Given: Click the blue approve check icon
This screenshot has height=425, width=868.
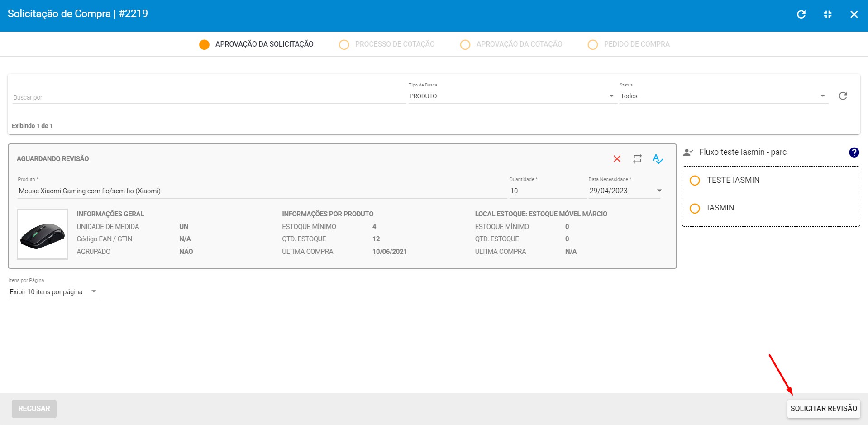Looking at the screenshot, I should [x=658, y=159].
